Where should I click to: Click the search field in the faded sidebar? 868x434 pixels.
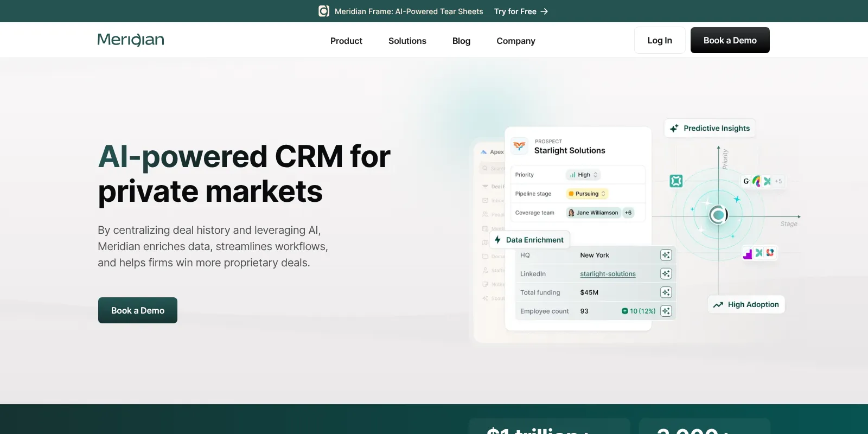492,169
